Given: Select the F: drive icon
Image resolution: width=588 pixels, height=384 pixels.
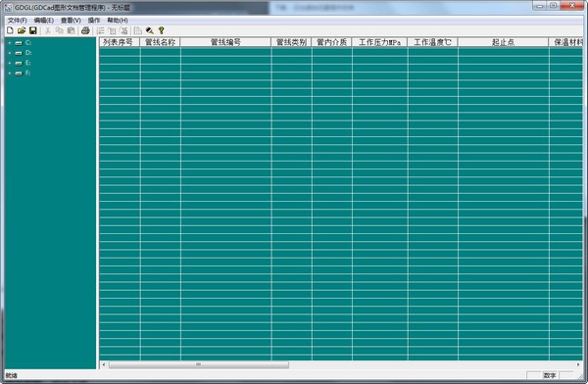Looking at the screenshot, I should coord(19,73).
